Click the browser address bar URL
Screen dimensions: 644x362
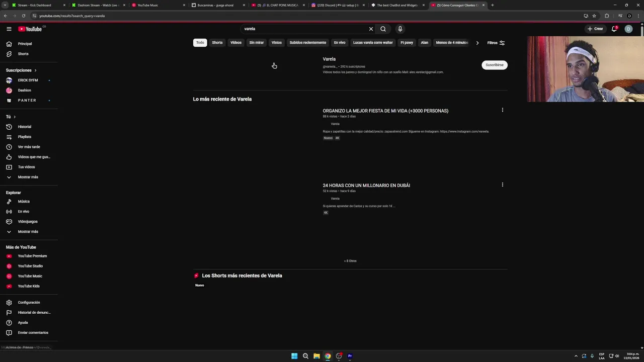tap(72, 16)
